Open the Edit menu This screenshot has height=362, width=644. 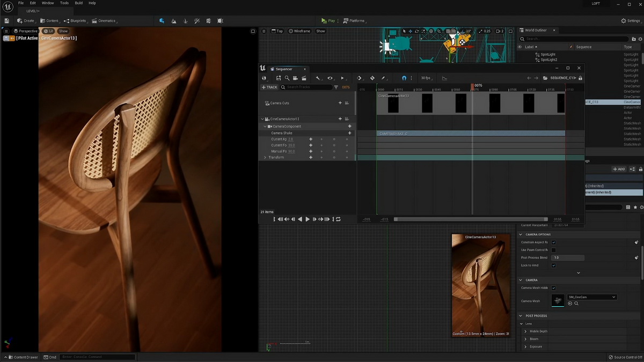(x=33, y=3)
